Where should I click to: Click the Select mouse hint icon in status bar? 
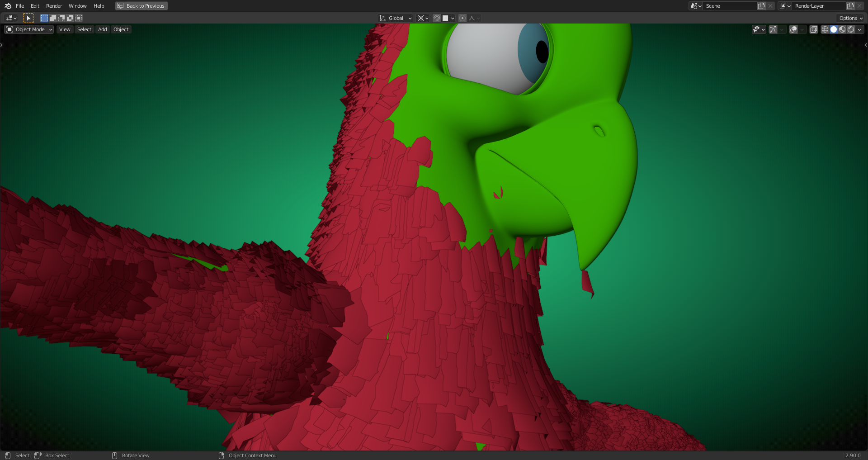pyautogui.click(x=8, y=455)
